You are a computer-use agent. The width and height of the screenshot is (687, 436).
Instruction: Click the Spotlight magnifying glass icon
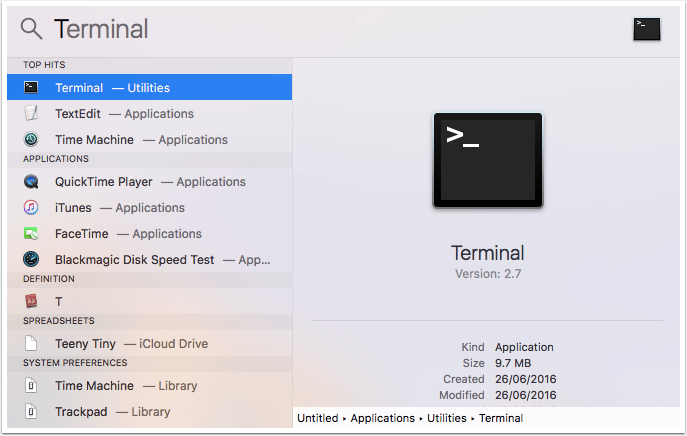click(32, 29)
